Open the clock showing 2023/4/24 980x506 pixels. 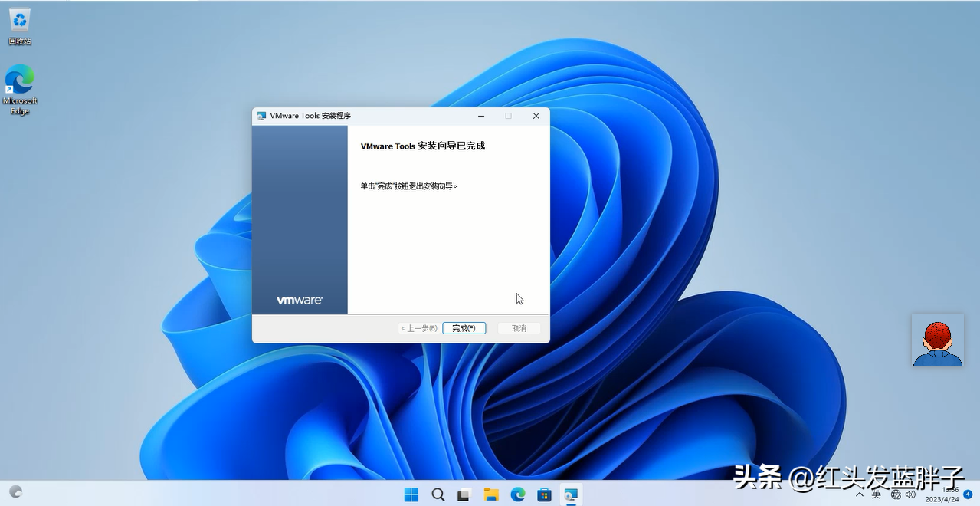[942, 495]
